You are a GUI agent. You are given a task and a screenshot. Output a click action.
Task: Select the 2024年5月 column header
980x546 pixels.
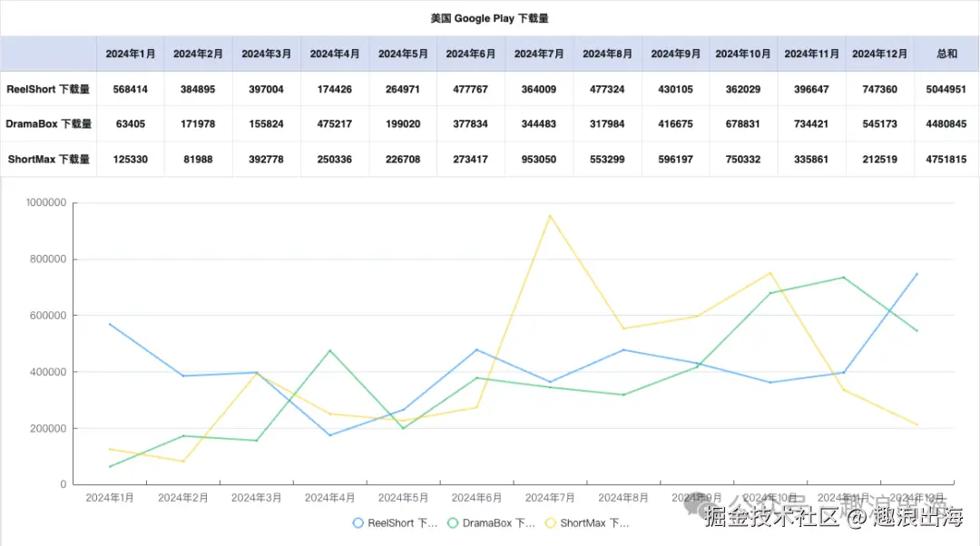(x=403, y=54)
